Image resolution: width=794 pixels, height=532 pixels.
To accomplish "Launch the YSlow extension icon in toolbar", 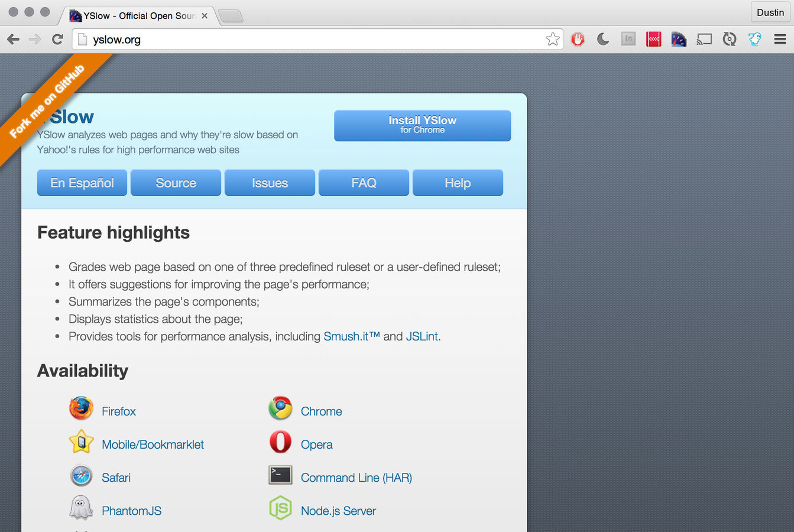I will [679, 40].
